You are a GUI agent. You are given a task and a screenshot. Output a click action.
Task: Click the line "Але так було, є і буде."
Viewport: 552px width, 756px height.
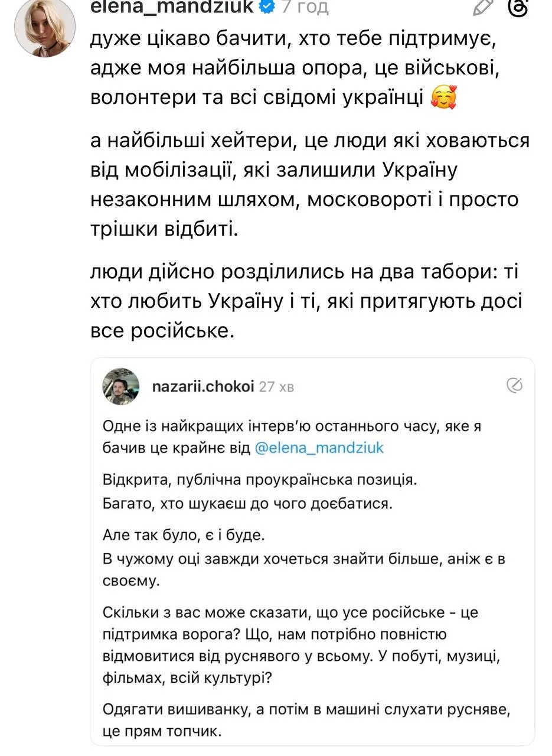click(x=184, y=536)
